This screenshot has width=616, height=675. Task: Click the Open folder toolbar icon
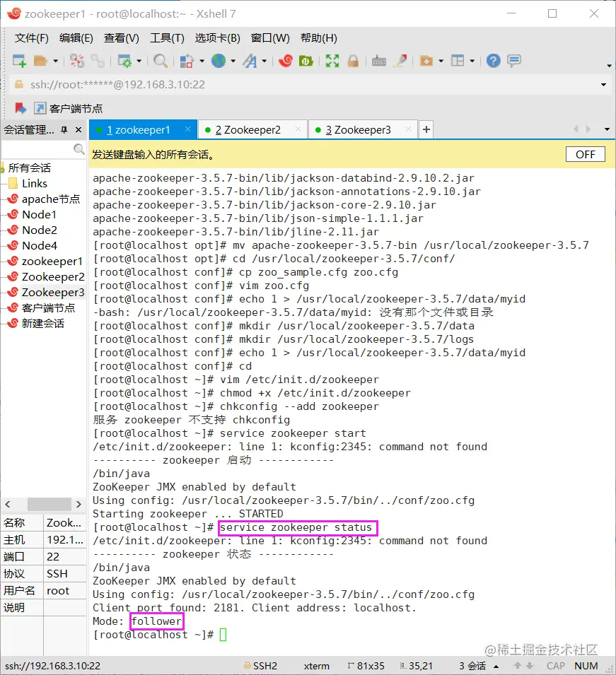40,61
